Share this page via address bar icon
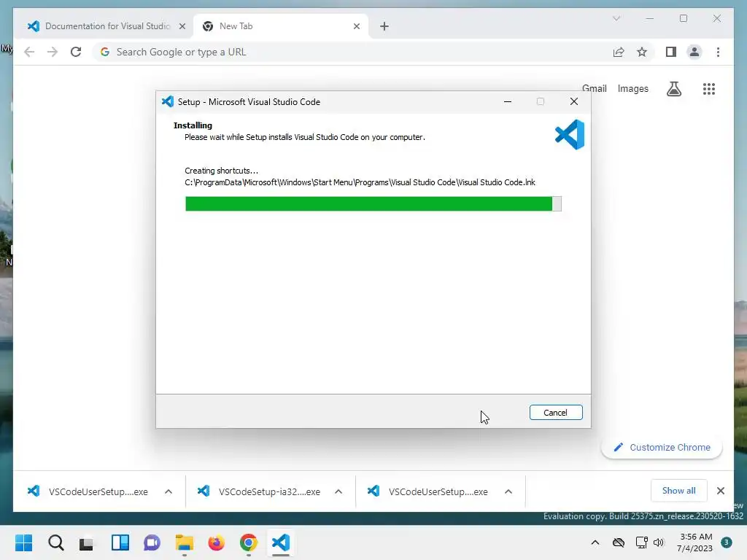This screenshot has height=560, width=747. 619,52
